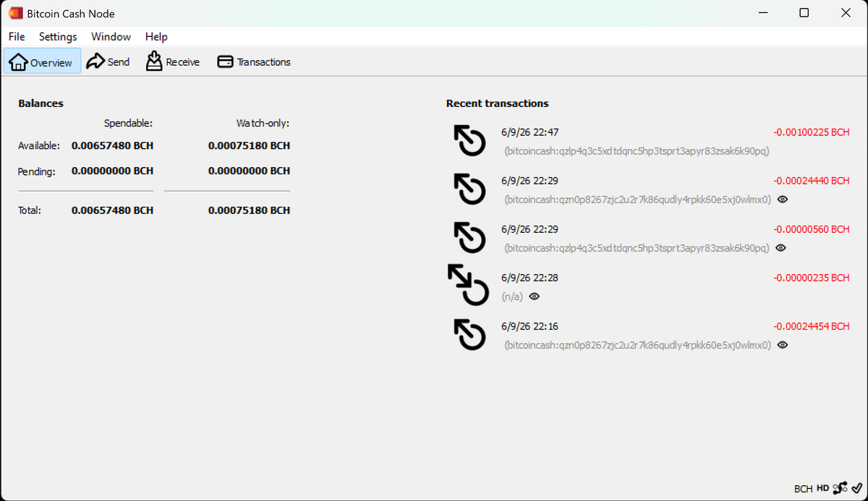The width and height of the screenshot is (868, 501).
Task: Click the Spendable: column label
Action: [x=128, y=124]
